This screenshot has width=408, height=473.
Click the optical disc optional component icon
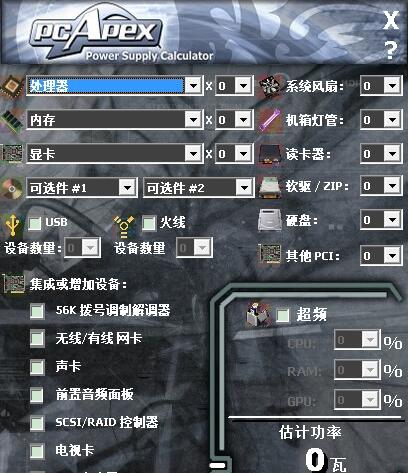click(12, 188)
